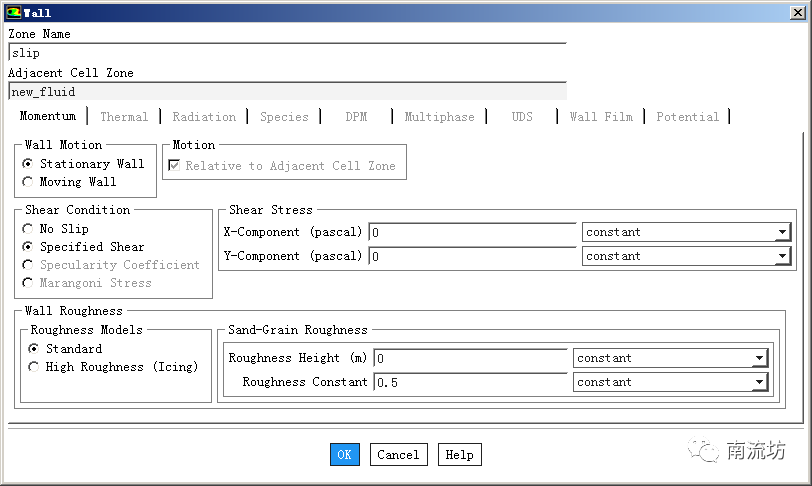
Task: Select the Moving Wall option
Action: 28,182
